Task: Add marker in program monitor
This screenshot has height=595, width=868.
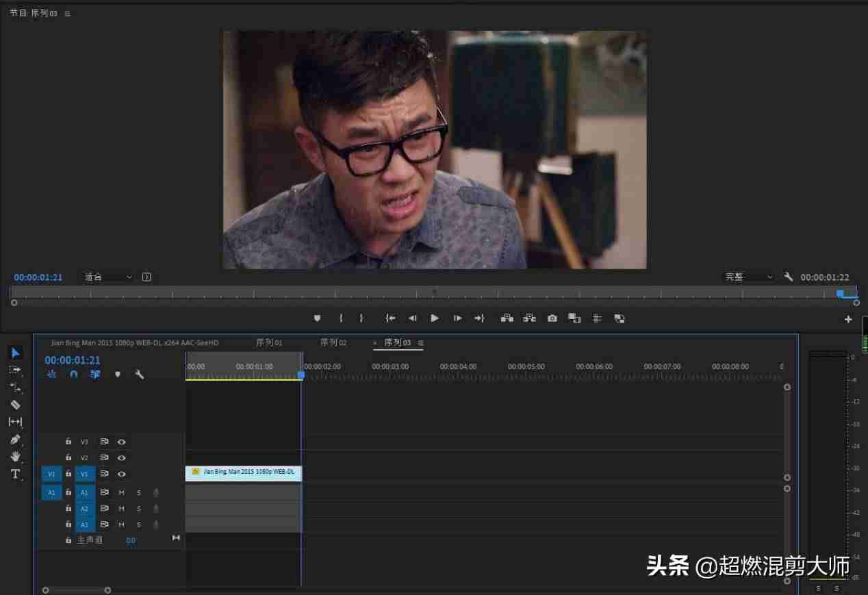Action: (317, 318)
